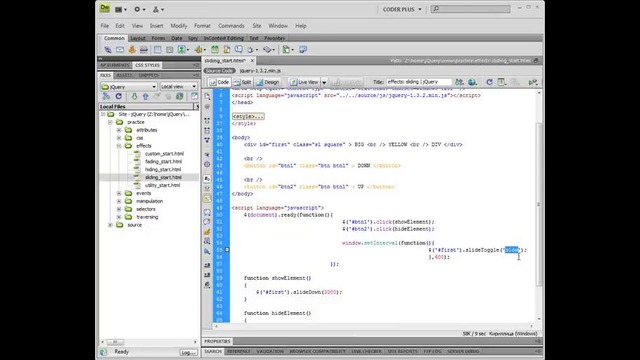
Task: Open Check Browser Compatibility icon
Action: click(533, 82)
